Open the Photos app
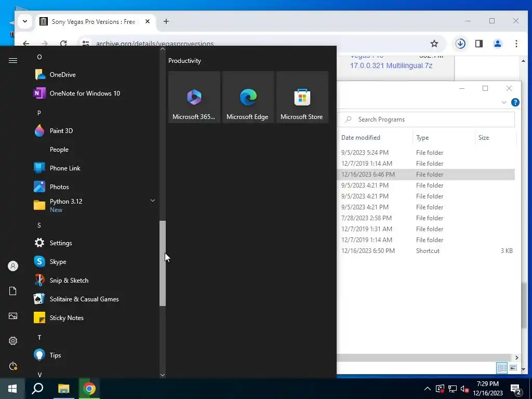Screen dimensions: 532x399 tap(95, 187)
